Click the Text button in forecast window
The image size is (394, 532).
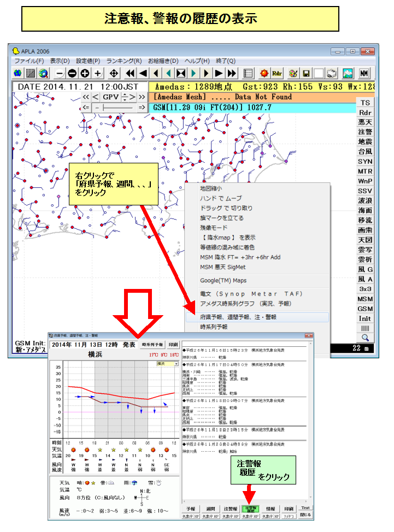[305, 508]
